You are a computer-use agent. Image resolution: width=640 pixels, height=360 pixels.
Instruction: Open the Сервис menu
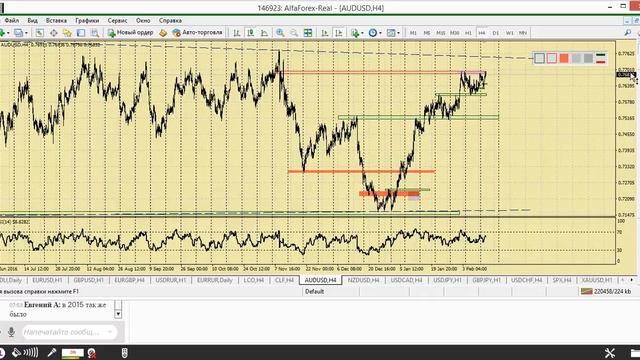[118, 20]
